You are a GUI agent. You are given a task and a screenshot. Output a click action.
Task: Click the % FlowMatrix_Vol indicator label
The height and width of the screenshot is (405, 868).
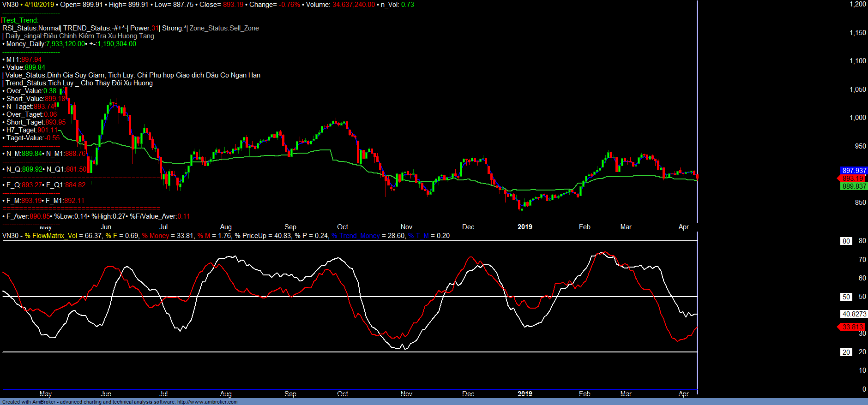[51, 236]
